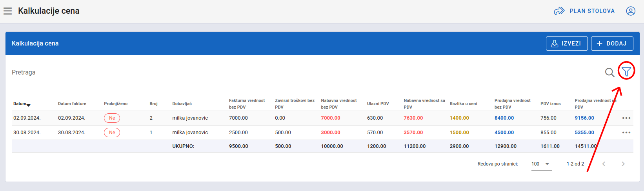This screenshot has height=191, width=644.
Task: Click the value 1400.00 price difference
Action: click(x=459, y=118)
